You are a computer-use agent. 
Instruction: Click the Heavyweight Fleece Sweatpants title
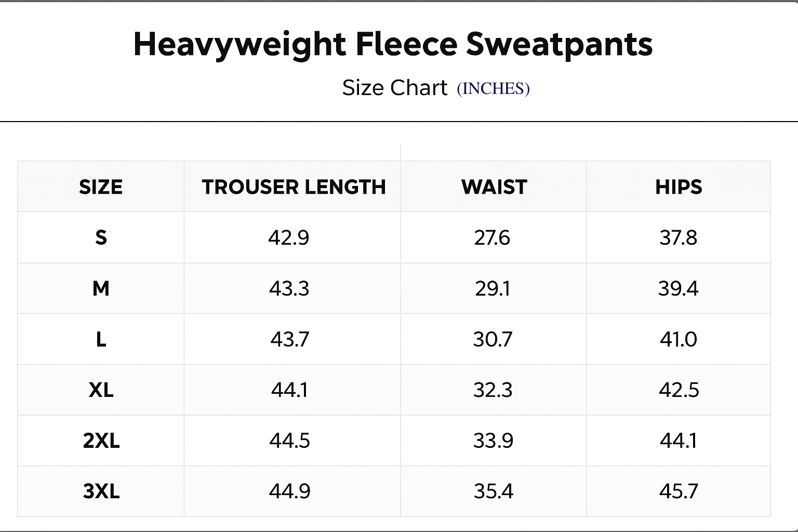pos(393,45)
